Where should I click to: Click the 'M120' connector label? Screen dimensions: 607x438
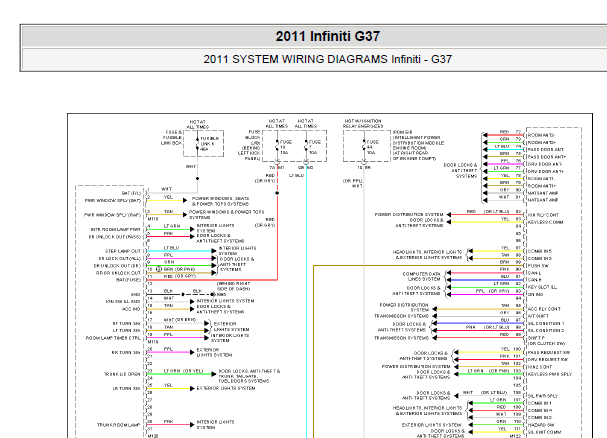point(153,436)
